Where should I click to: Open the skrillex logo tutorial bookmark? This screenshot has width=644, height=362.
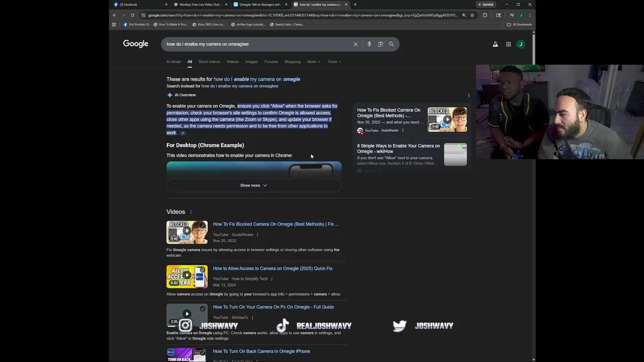pyautogui.click(x=248, y=24)
